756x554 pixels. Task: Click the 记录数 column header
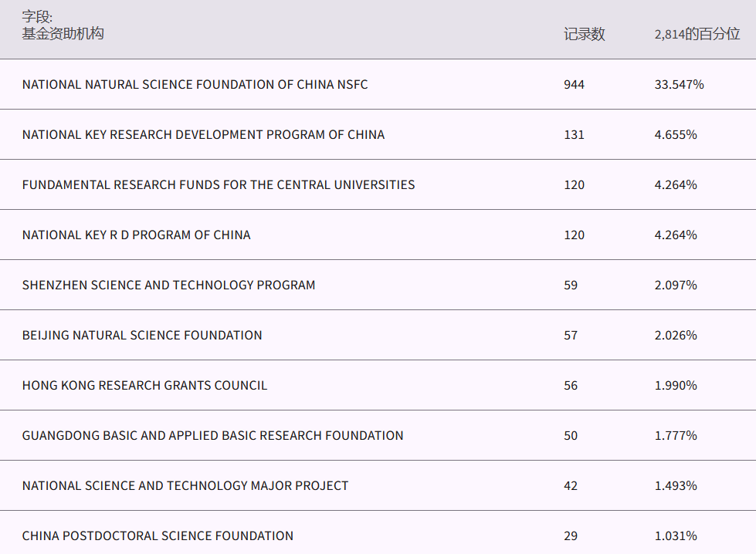tap(584, 34)
